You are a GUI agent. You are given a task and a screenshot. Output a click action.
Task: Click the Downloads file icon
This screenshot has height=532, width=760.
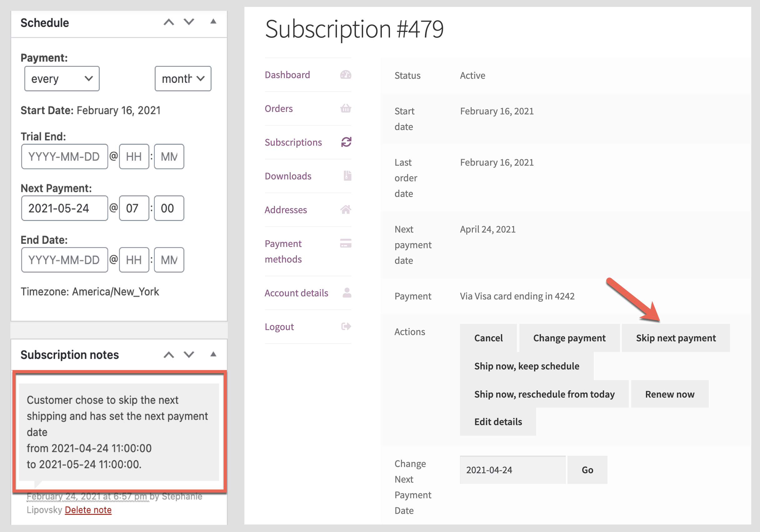point(347,176)
